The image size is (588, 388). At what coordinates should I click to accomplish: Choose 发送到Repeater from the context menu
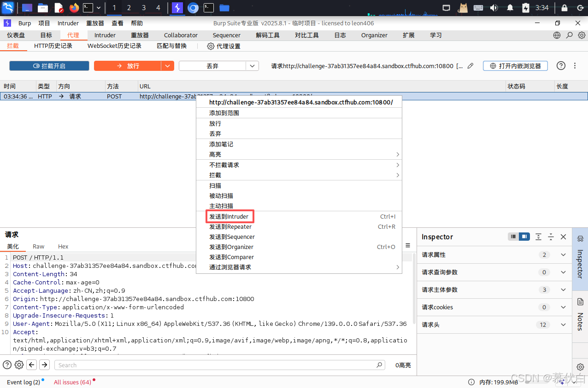(299, 226)
